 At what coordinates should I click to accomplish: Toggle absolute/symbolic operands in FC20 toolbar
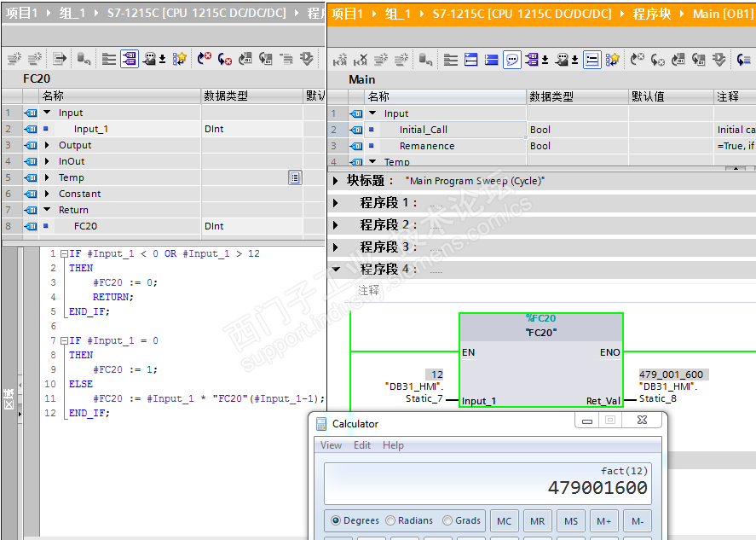[x=130, y=59]
